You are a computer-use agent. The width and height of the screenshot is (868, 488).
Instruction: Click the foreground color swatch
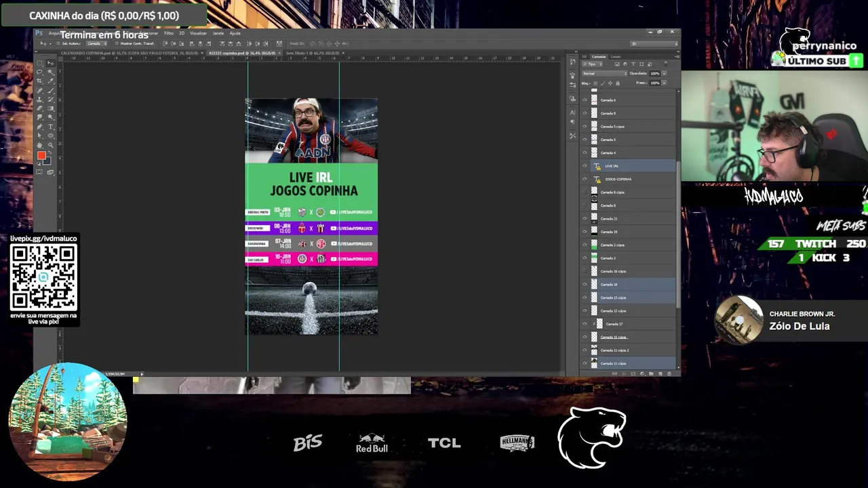coord(41,155)
